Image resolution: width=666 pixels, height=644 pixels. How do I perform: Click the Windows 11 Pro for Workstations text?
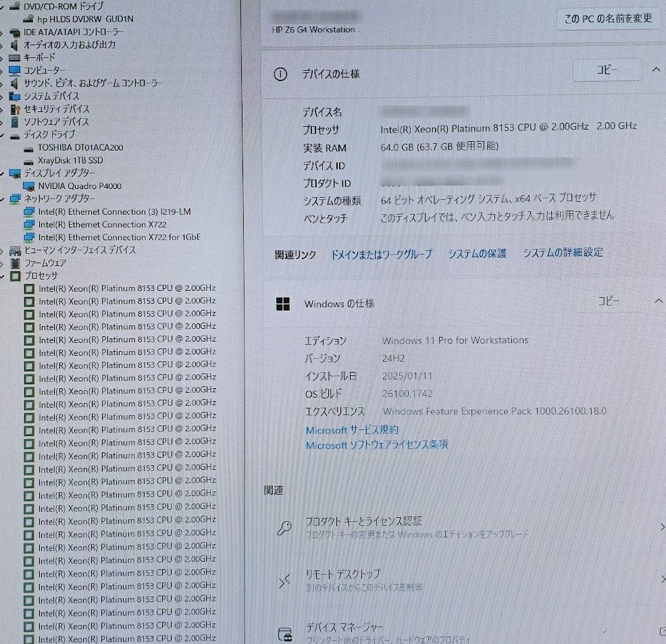pos(455,340)
